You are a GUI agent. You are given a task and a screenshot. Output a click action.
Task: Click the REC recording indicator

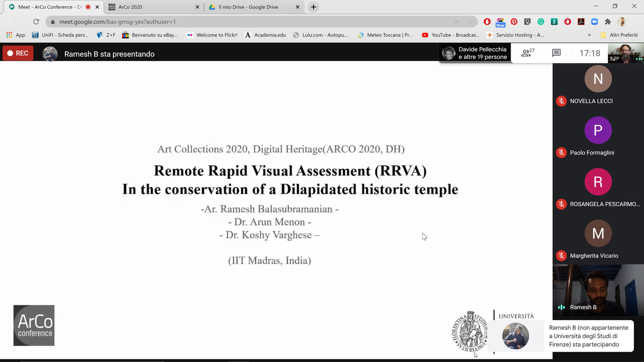[x=18, y=53]
